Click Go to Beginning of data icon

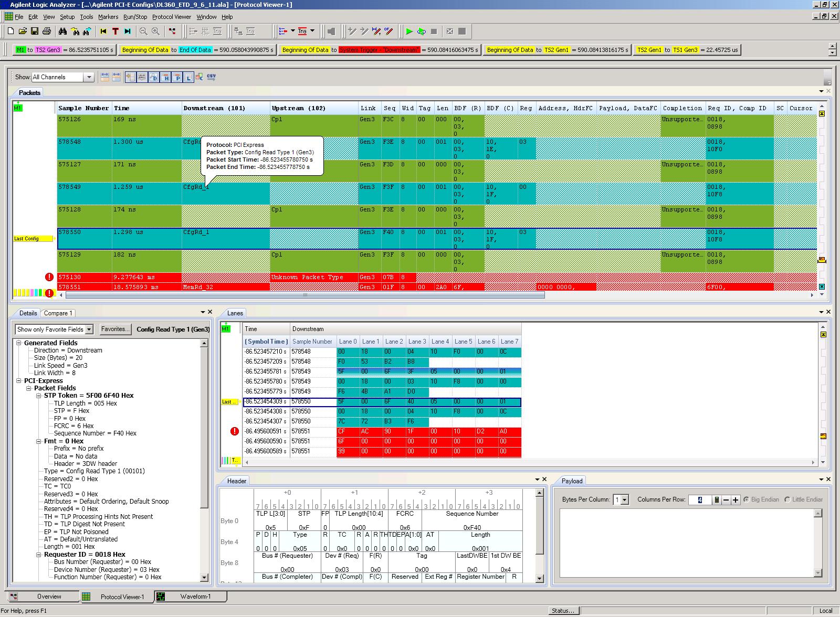(103, 31)
